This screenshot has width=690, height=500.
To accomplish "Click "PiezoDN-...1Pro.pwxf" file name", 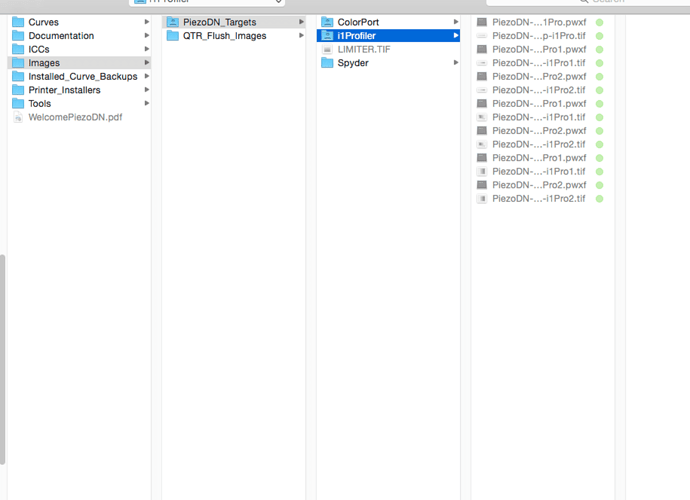I will (x=539, y=22).
